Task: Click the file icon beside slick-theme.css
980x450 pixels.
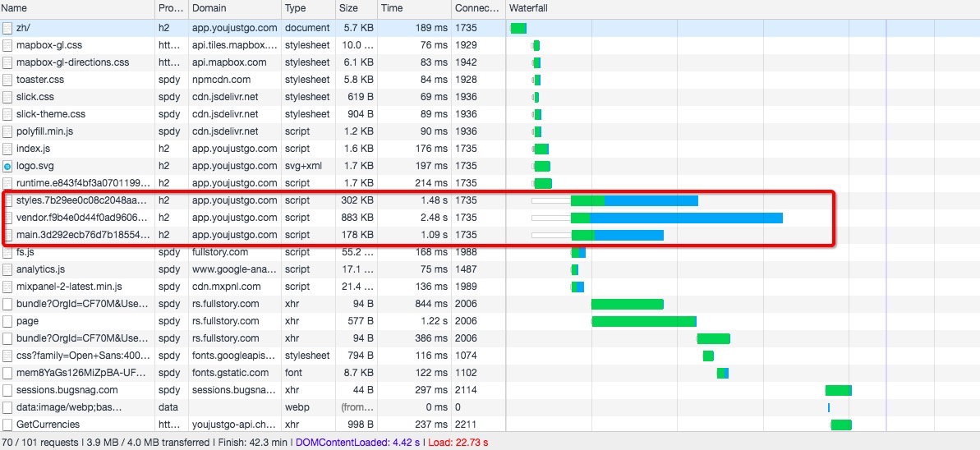Action: click(7, 114)
